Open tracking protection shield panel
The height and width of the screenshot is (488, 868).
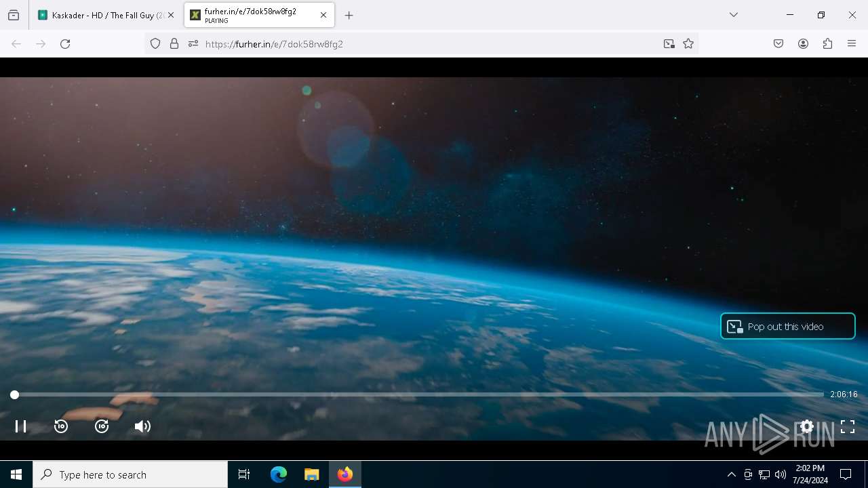[x=155, y=44]
